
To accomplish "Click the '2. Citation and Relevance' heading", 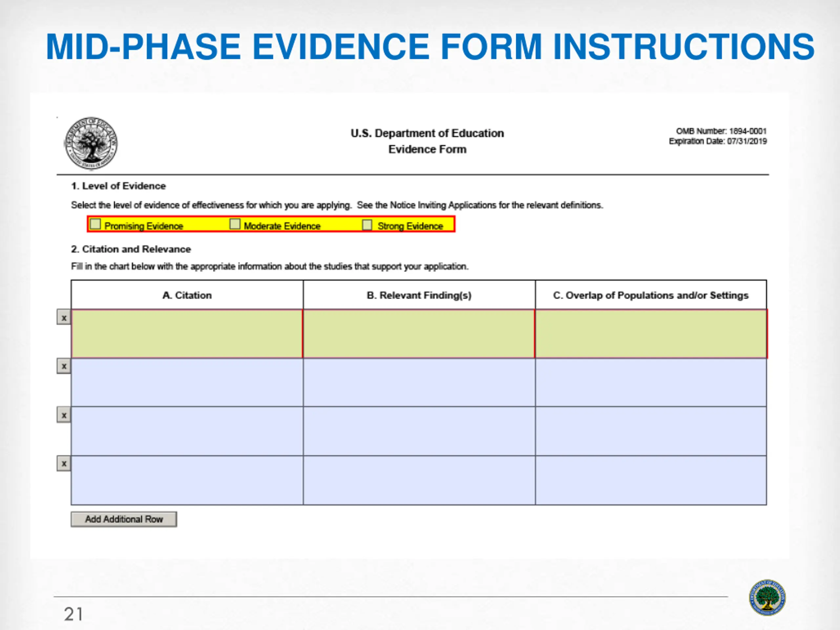I will [131, 249].
